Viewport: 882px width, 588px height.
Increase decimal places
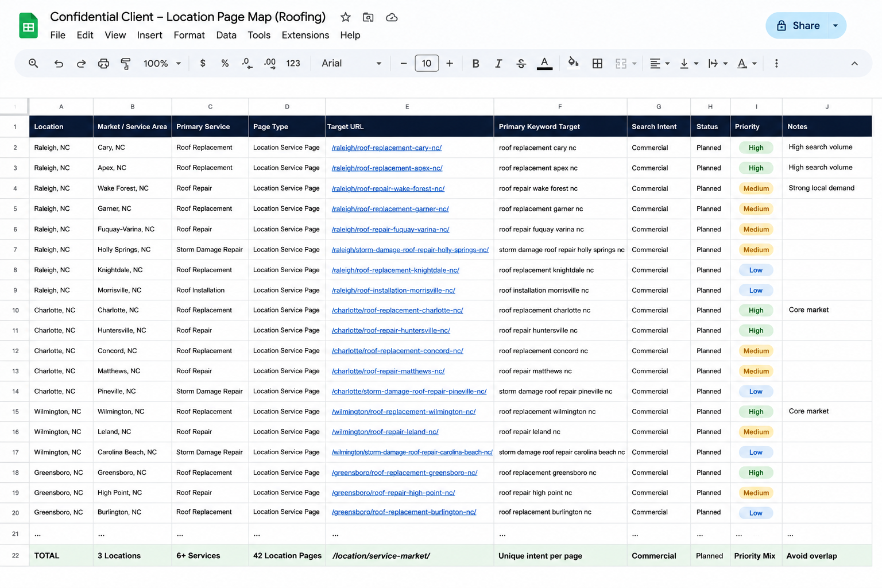click(270, 63)
